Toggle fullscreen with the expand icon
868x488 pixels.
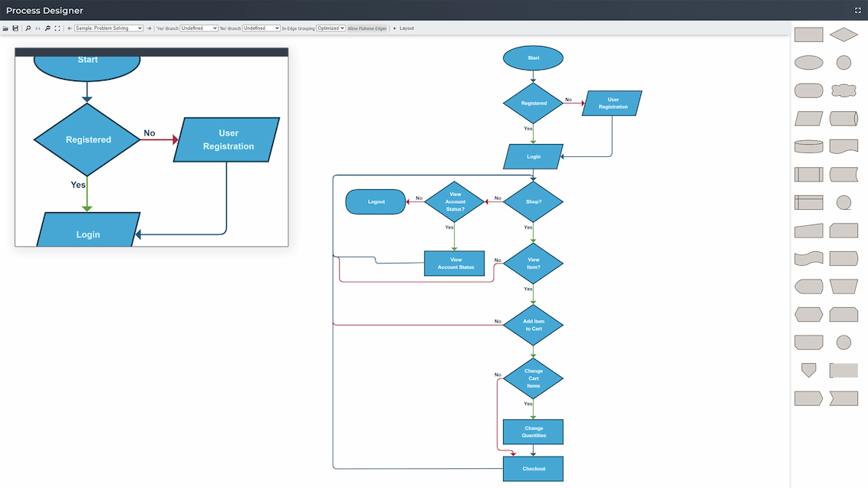(857, 10)
